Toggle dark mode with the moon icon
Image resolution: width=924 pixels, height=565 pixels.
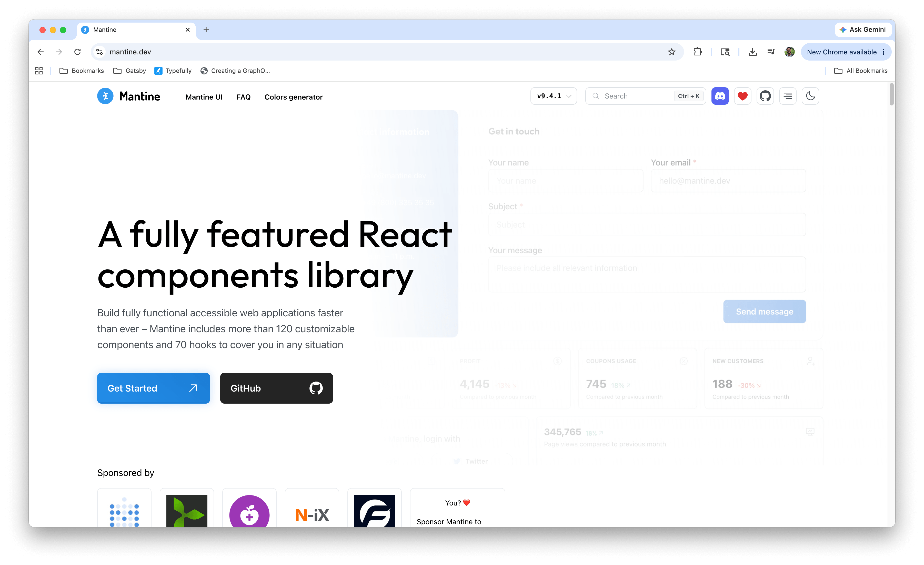pos(810,96)
